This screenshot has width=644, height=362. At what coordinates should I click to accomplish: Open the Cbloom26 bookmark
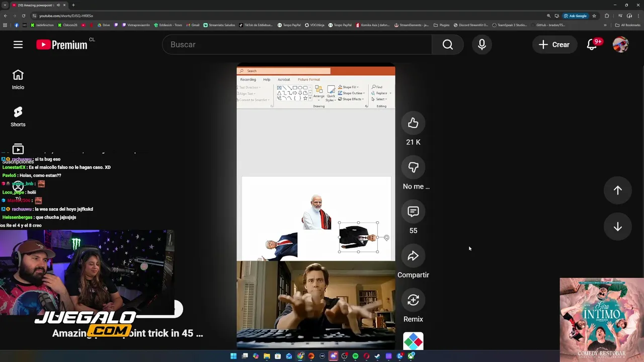click(x=67, y=25)
